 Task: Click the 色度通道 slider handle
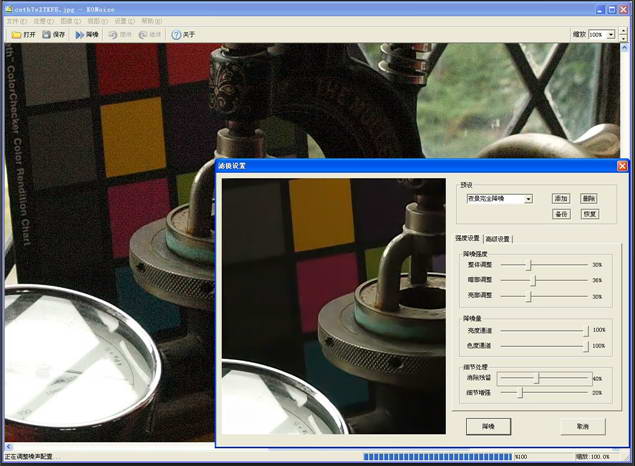click(586, 347)
